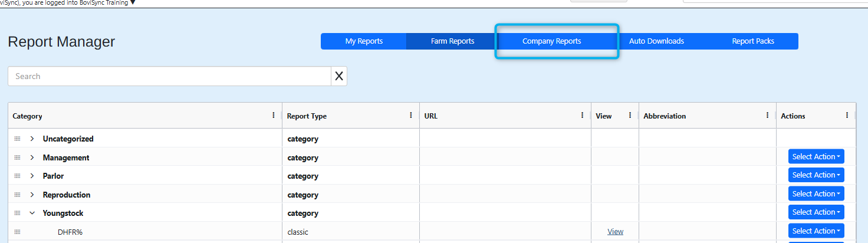
Task: Open the Abbreviation column menu icon
Action: 767,116
